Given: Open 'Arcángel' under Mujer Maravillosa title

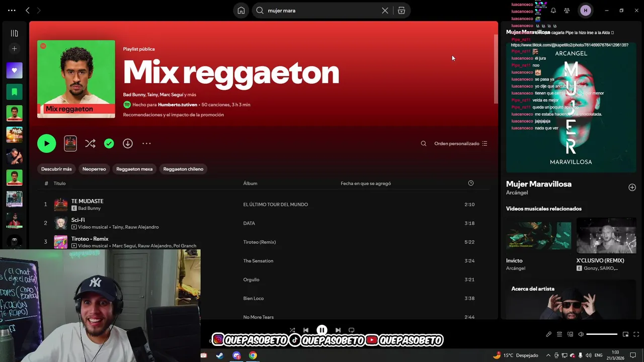Looking at the screenshot, I should [517, 193].
